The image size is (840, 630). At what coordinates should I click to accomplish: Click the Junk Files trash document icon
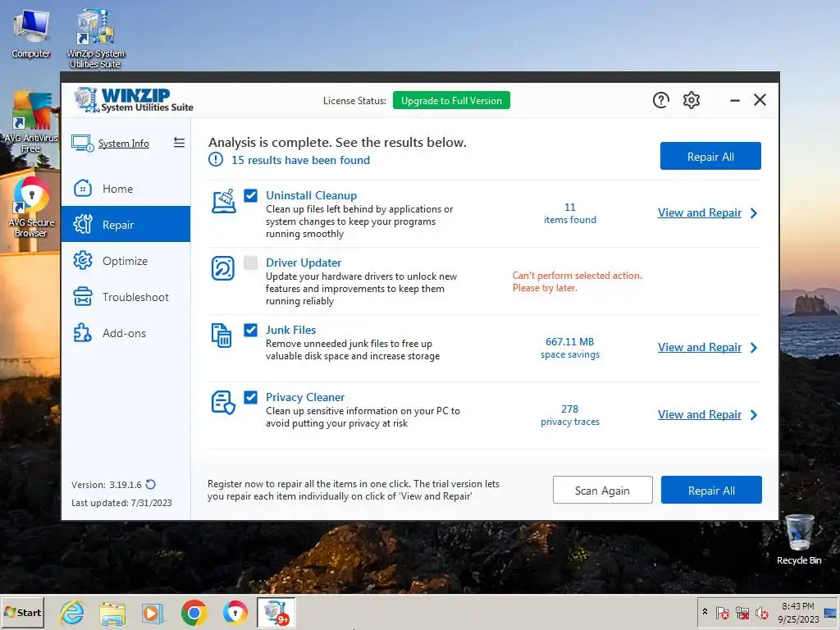click(x=221, y=336)
